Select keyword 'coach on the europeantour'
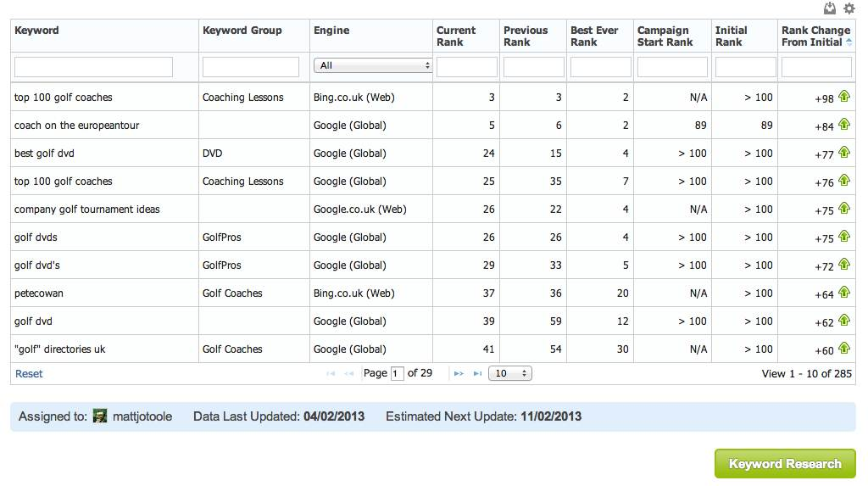 coord(77,126)
